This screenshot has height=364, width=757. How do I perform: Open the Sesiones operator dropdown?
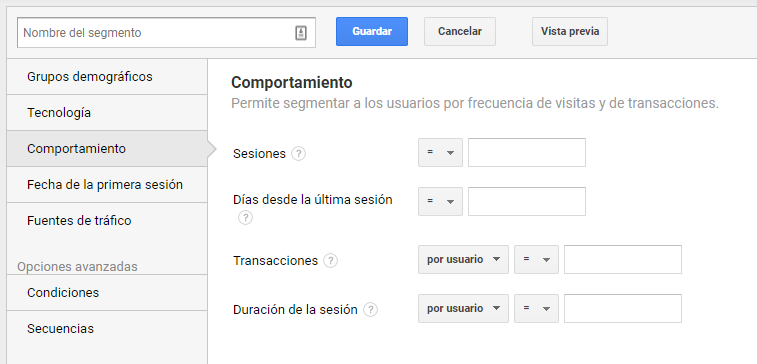pos(440,153)
